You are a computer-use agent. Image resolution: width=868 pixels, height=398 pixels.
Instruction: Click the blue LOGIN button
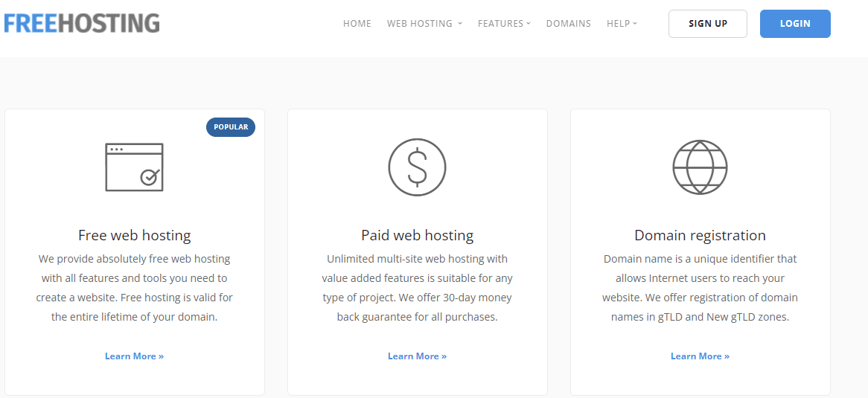pos(795,24)
